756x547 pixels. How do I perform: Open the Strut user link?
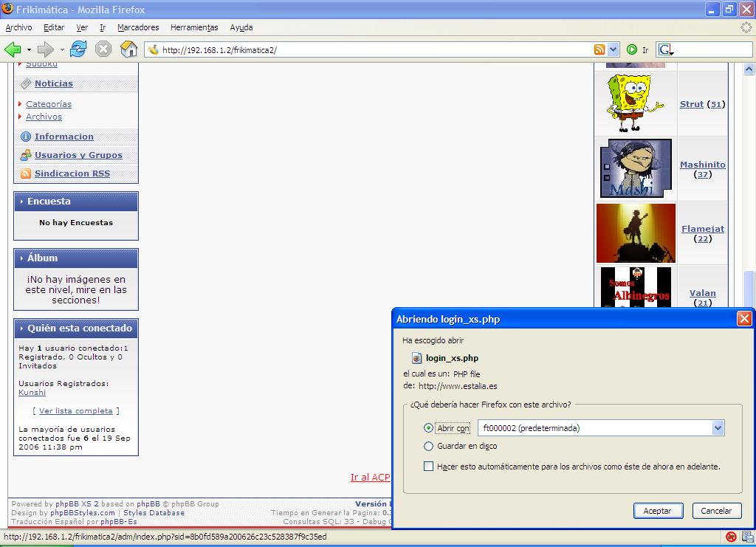691,104
